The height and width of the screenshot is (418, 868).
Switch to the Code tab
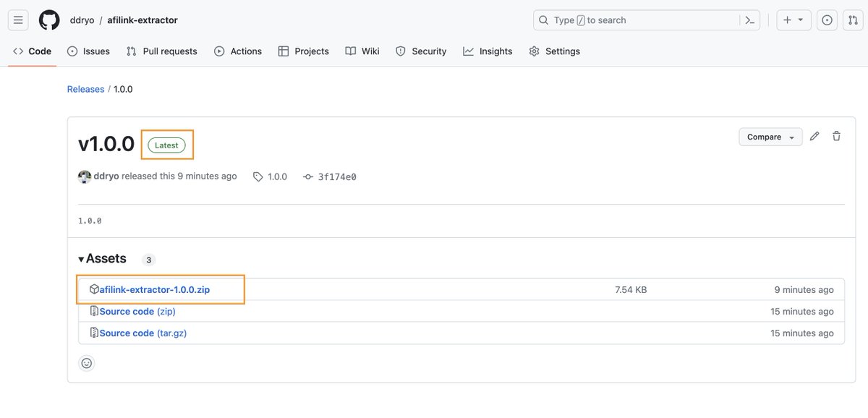coord(32,51)
